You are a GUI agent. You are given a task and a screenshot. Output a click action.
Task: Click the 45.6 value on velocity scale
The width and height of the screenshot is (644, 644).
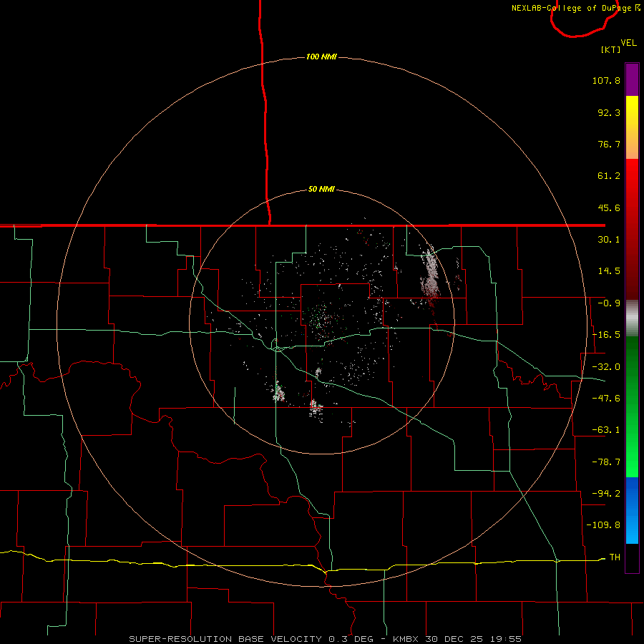point(609,208)
